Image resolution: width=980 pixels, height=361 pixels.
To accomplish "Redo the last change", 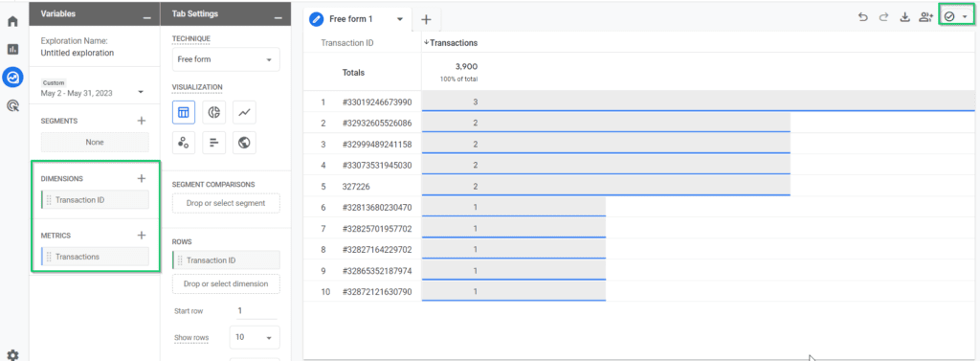I will click(883, 17).
